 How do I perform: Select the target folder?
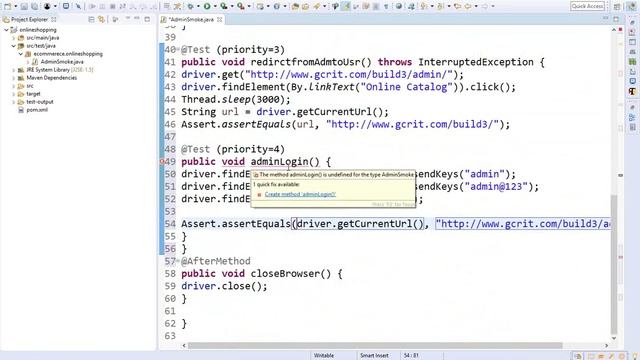[x=33, y=94]
